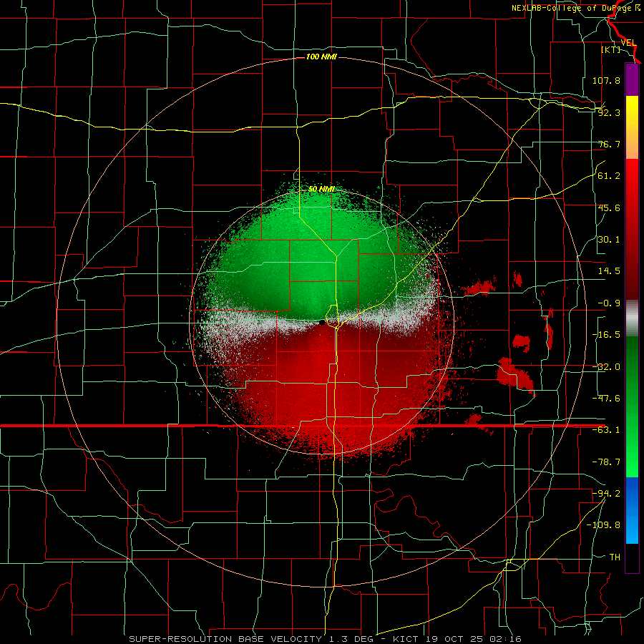Select the 76.7 legend value
Image resolution: width=644 pixels, height=644 pixels.
coord(609,144)
